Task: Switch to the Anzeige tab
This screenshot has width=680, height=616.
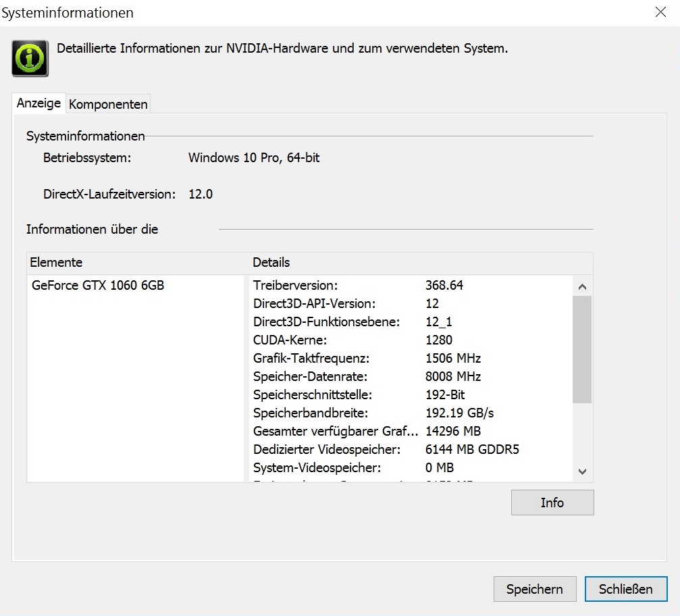Action: click(38, 103)
